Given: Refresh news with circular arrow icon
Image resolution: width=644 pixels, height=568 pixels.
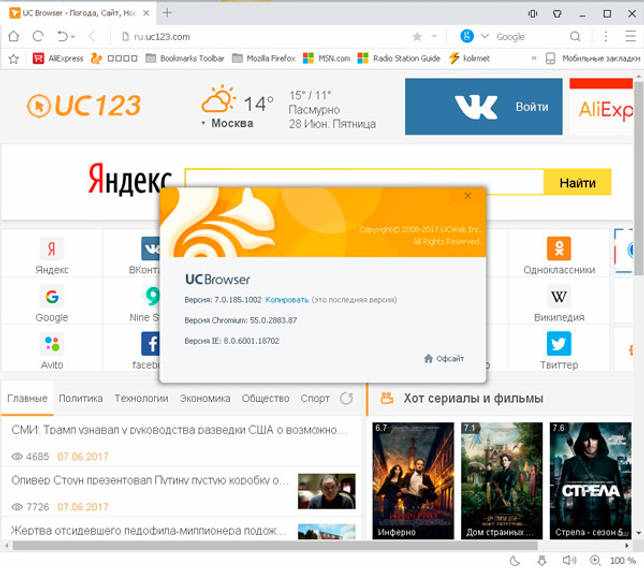Looking at the screenshot, I should click(346, 398).
